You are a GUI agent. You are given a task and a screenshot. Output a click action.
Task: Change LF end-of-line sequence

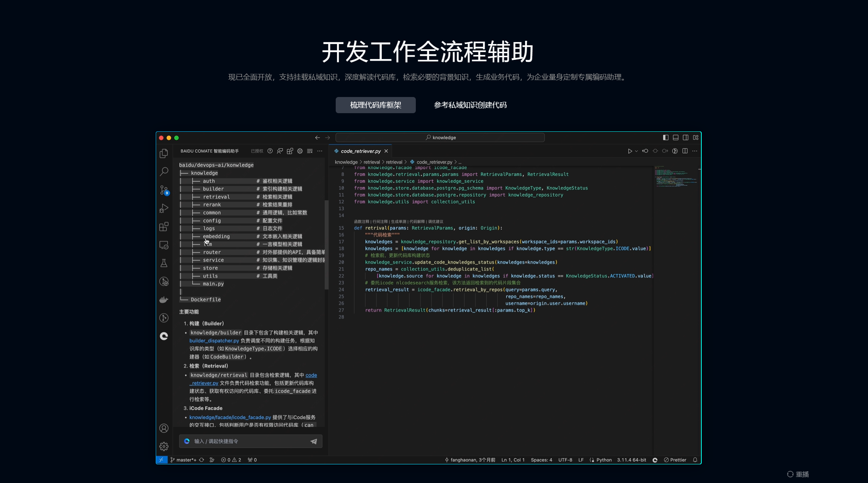[581, 460]
